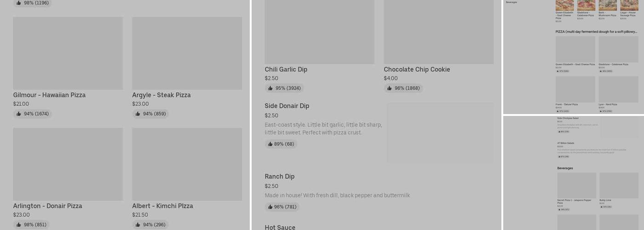The height and width of the screenshot is (230, 644).
Task: Click thumbs-up icon for Side Donair Dip
Action: point(270,144)
